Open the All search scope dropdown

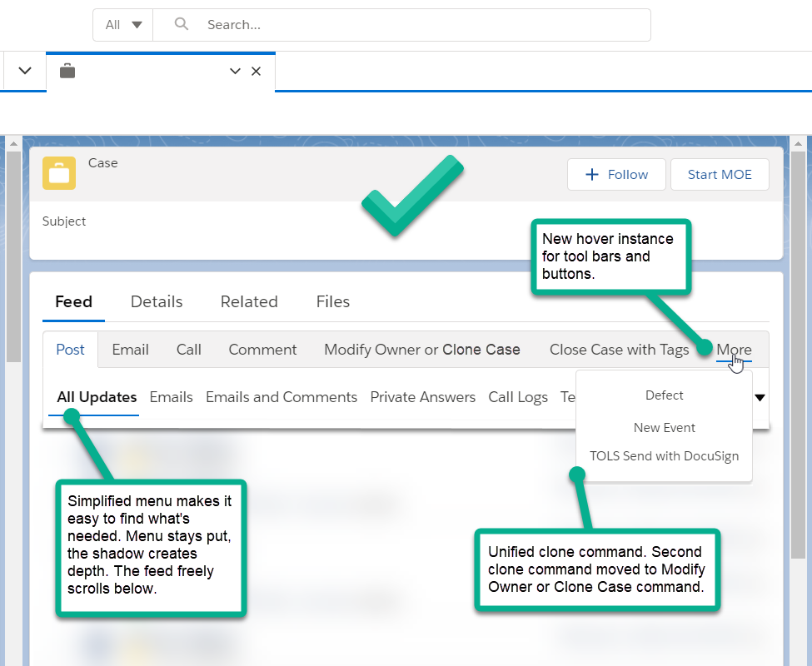tap(122, 25)
